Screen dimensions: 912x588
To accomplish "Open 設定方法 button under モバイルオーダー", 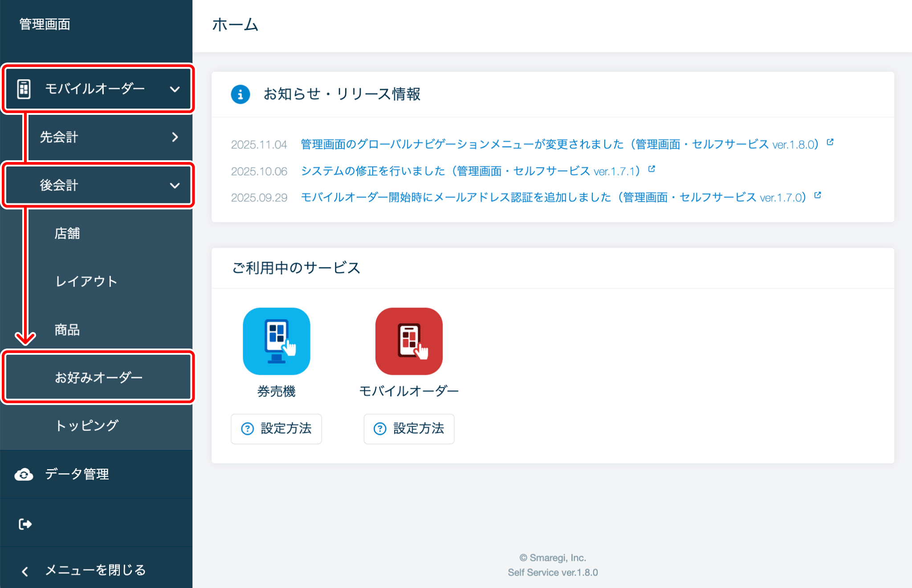I will (409, 429).
